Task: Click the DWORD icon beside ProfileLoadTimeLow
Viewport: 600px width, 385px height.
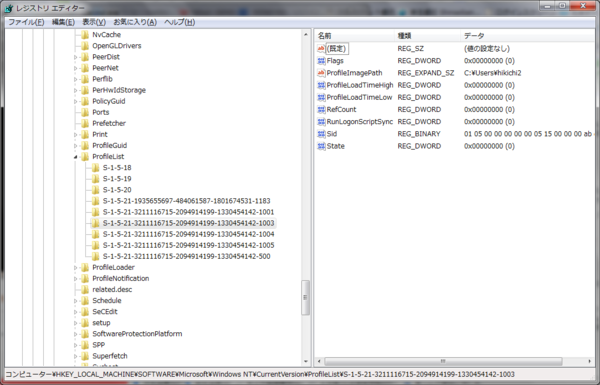Action: tap(321, 98)
